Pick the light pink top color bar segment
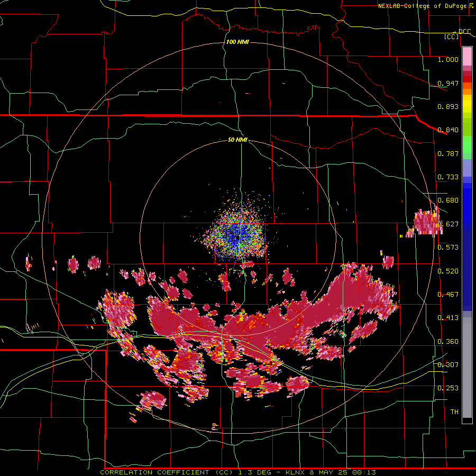 (x=467, y=56)
